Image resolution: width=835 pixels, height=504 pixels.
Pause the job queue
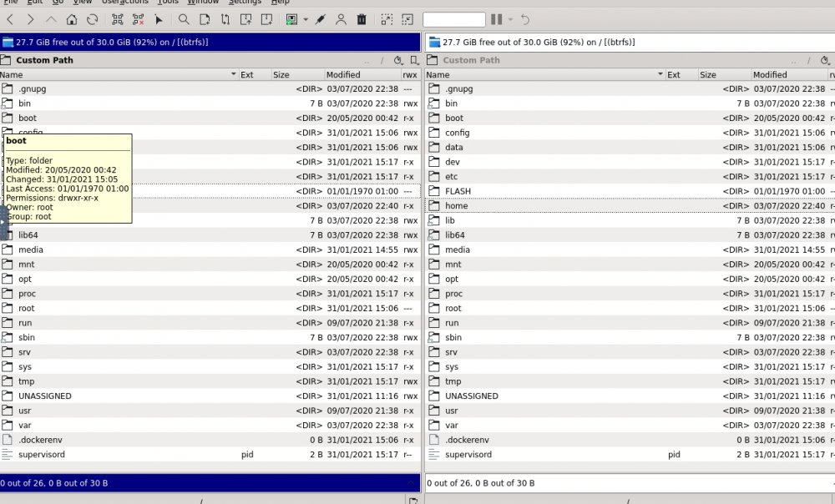point(496,20)
